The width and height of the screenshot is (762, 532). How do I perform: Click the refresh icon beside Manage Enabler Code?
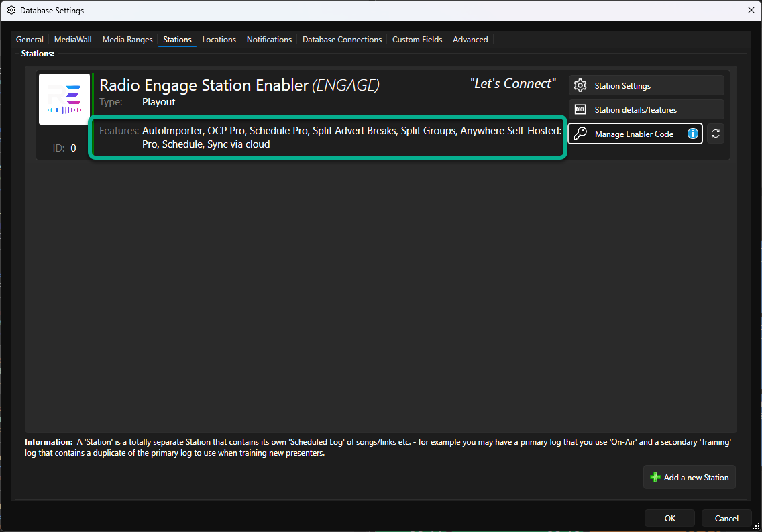715,134
